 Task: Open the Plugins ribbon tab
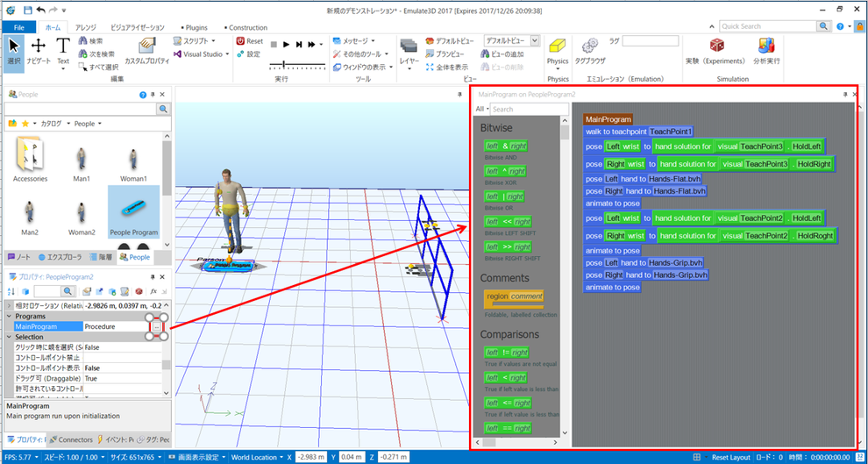(x=194, y=27)
